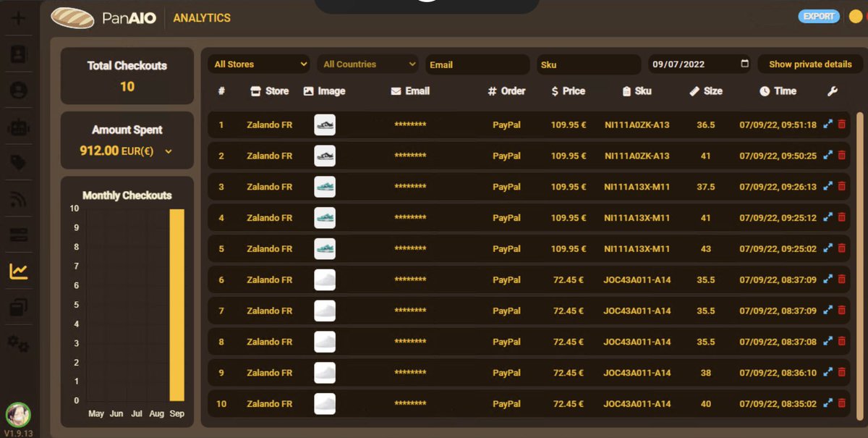
Task: Delete row 2 checkout at 09:50:25
Action: coord(841,156)
